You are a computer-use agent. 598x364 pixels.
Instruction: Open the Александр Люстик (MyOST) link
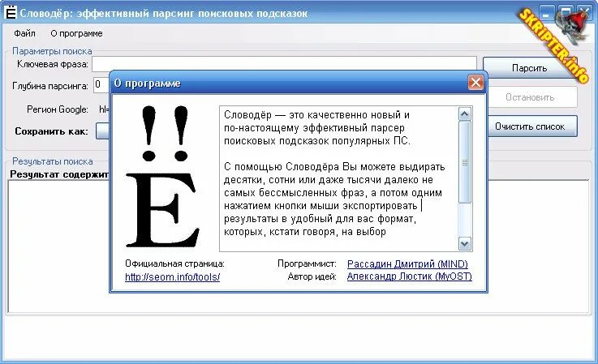coord(409,276)
